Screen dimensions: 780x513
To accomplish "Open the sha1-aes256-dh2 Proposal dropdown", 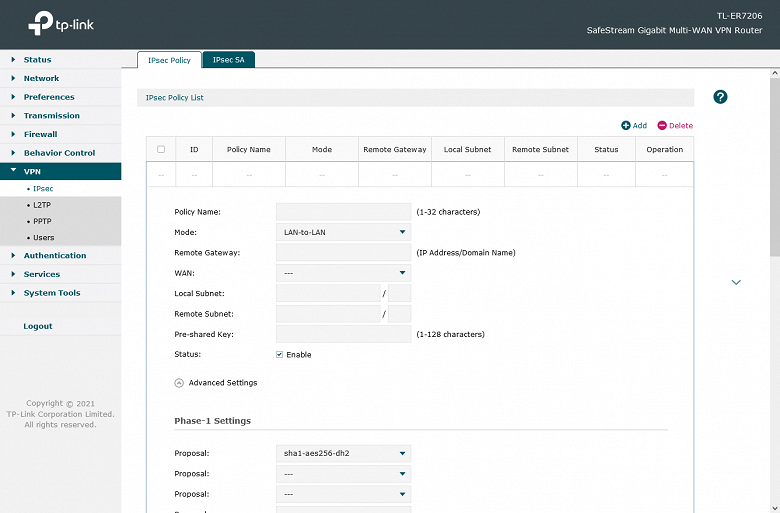I will pos(343,453).
